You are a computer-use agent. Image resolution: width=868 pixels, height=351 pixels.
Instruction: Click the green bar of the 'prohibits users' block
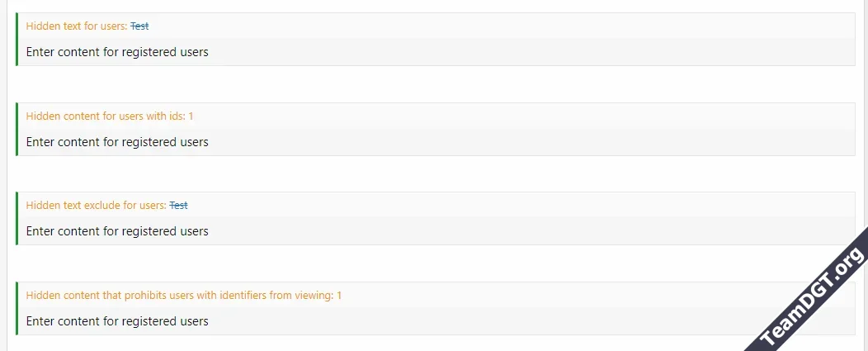17,308
